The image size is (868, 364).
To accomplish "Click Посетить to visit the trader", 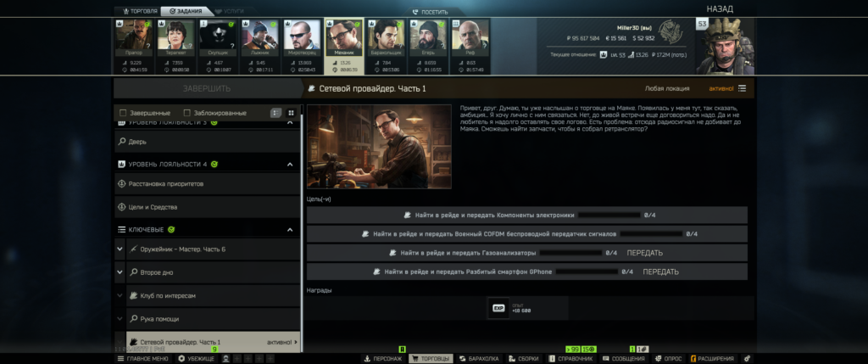I will pos(430,12).
